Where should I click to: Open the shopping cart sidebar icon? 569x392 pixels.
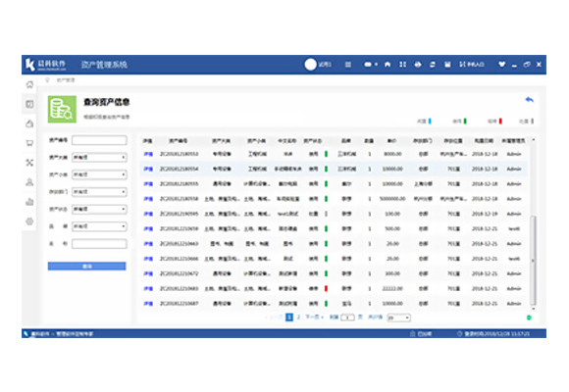coord(29,143)
